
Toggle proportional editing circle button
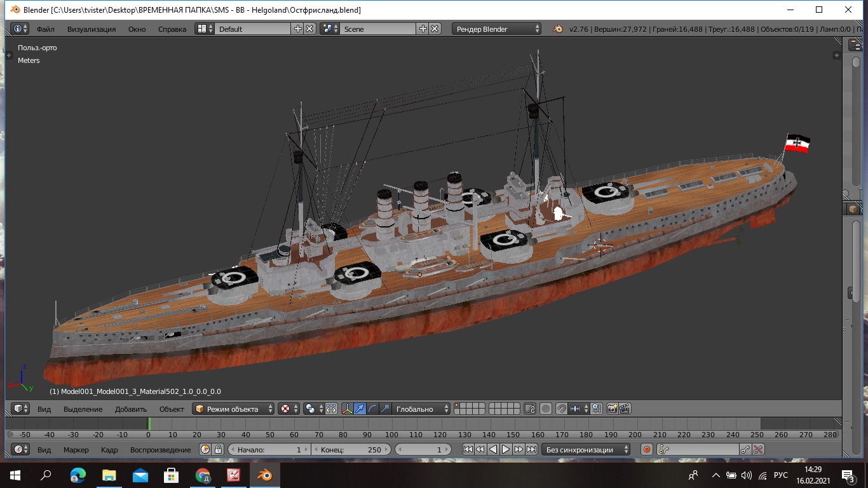545,409
